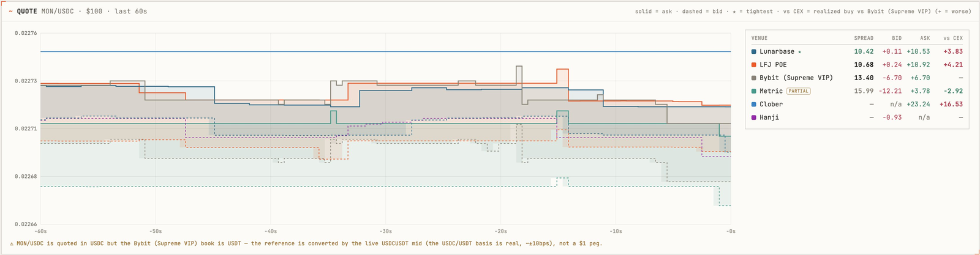Click the y-axis label 0.02271

pyautogui.click(x=26, y=128)
